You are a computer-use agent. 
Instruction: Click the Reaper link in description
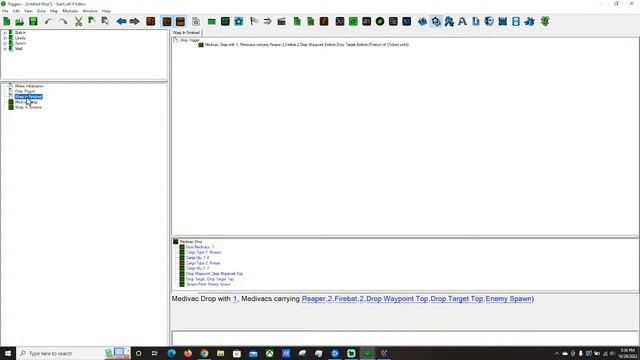[313, 299]
